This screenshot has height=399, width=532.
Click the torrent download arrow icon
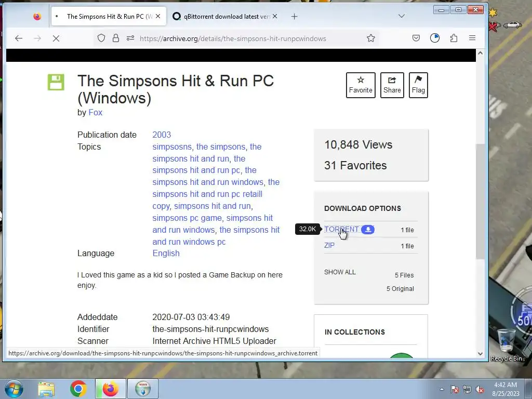(368, 230)
